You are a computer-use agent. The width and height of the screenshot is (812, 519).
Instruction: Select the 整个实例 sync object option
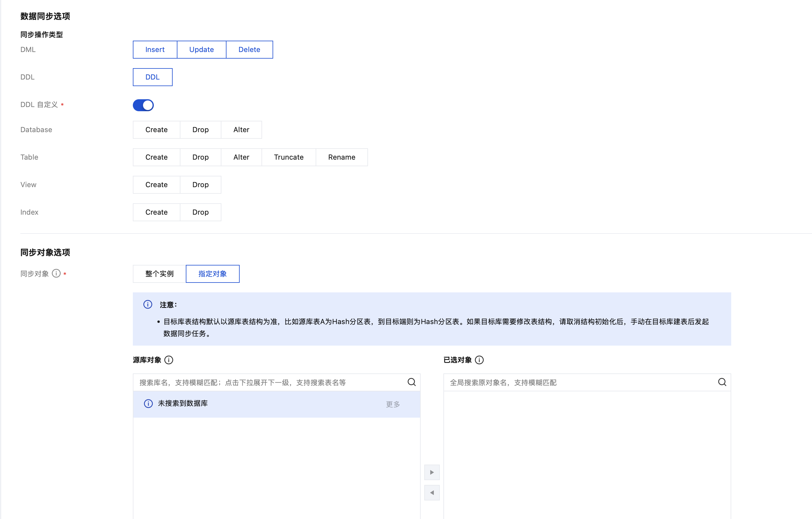click(159, 274)
